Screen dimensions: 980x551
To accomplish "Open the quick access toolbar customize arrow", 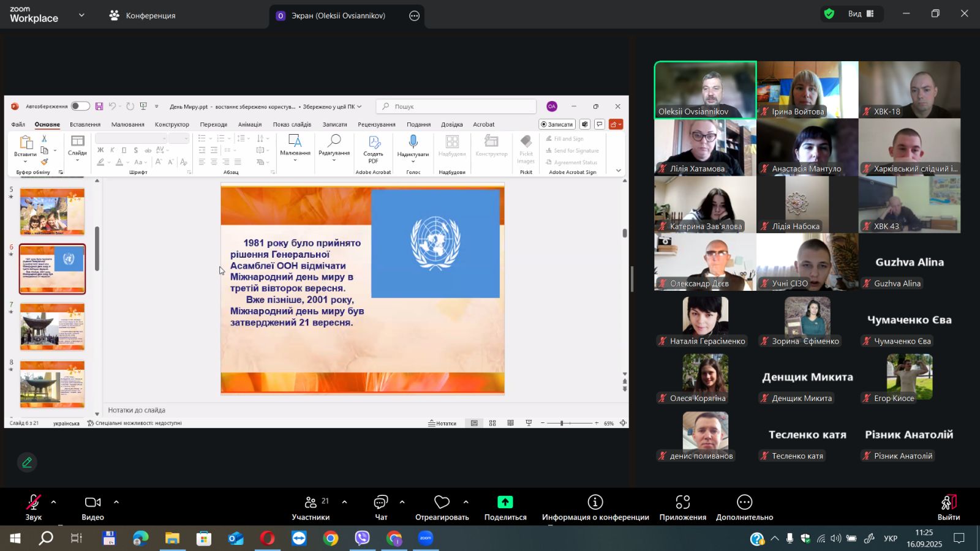I will click(156, 107).
